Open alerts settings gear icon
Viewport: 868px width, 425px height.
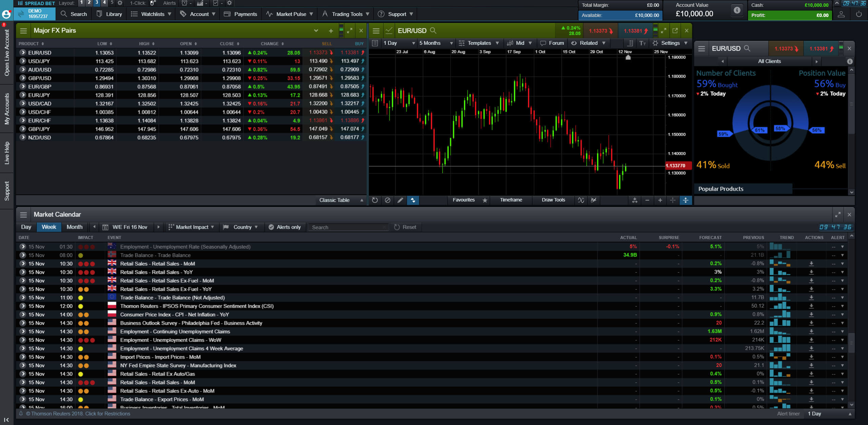coord(230,3)
